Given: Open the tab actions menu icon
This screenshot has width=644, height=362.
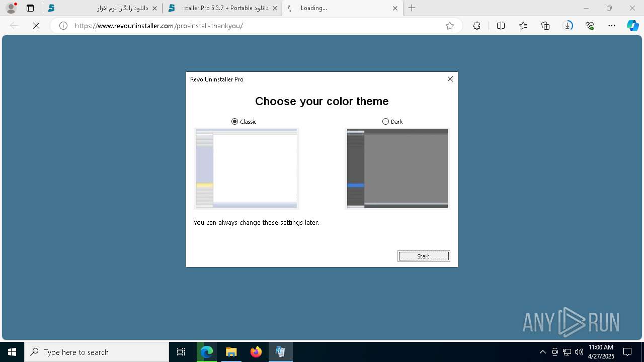Looking at the screenshot, I should tap(30, 8).
